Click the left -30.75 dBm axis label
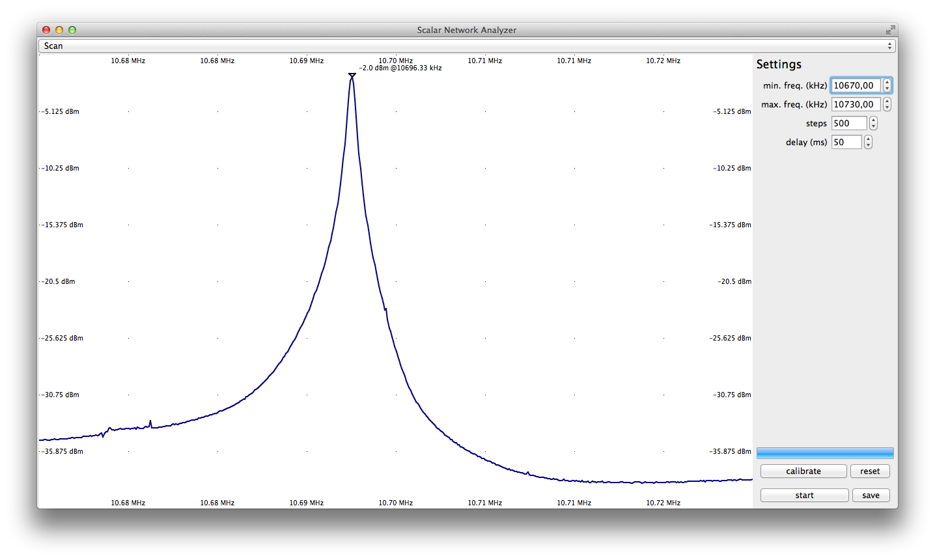 61,395
